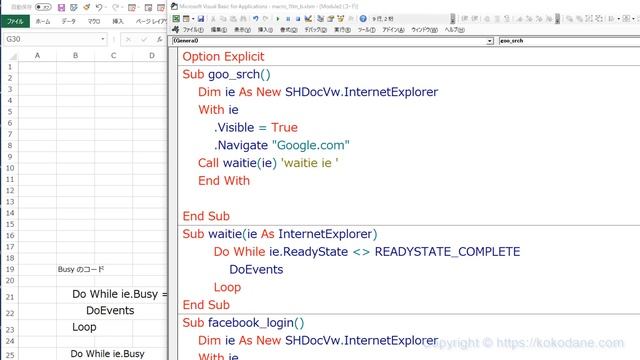Switch to the Excel 挿入 tab
This screenshot has width=640, height=360.
(118, 21)
